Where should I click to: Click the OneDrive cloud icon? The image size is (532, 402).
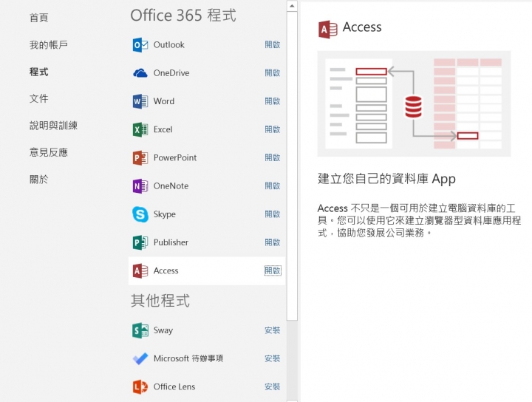click(140, 73)
